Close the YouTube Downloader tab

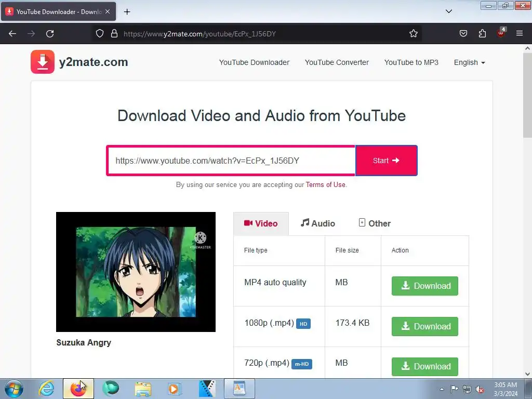108,11
